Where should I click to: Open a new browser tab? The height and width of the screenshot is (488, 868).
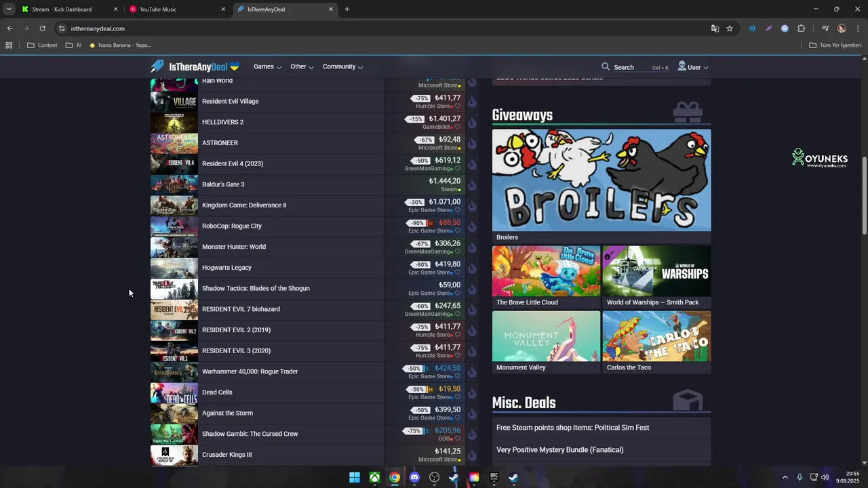tap(347, 9)
